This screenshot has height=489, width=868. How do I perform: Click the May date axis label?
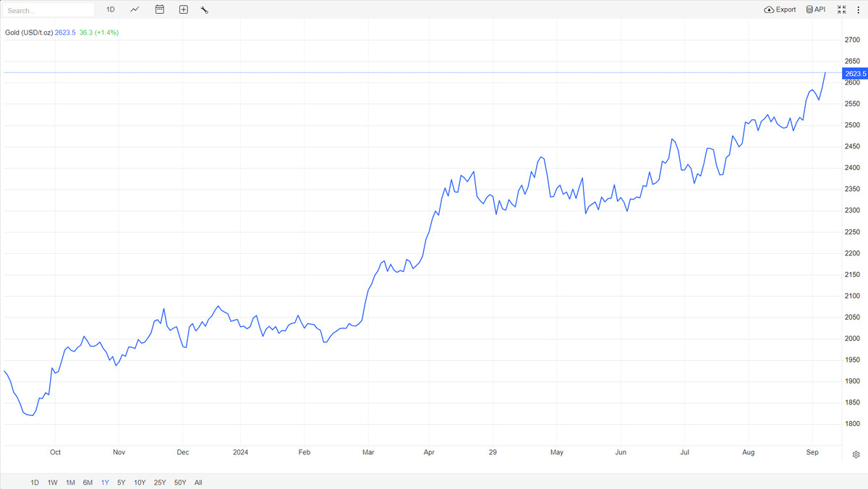tap(557, 452)
